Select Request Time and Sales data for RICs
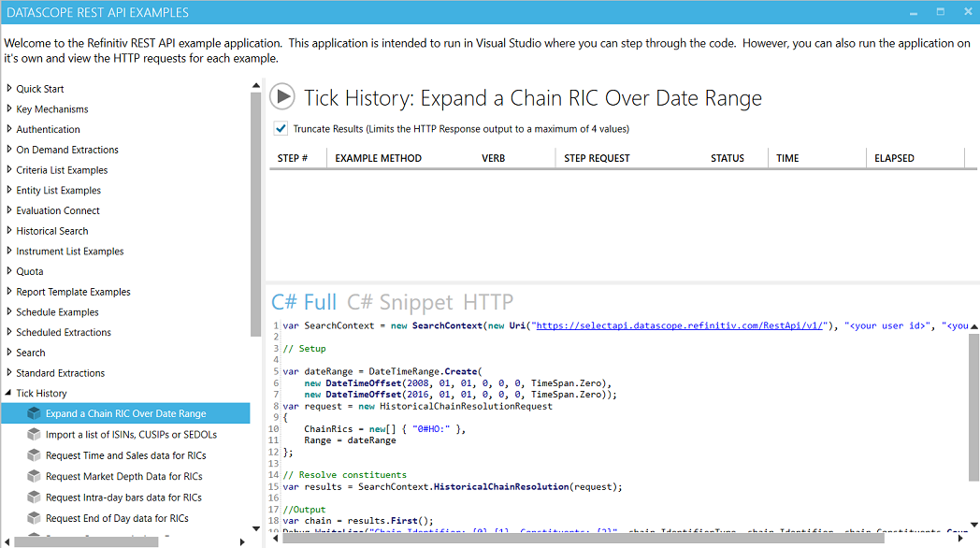This screenshot has height=548, width=980. click(125, 455)
